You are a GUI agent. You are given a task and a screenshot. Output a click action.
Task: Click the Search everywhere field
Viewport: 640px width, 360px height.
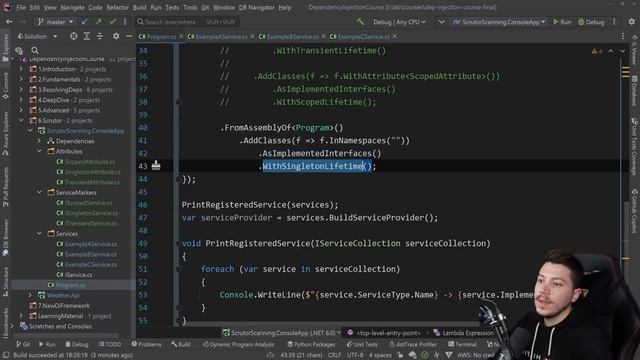click(x=187, y=22)
